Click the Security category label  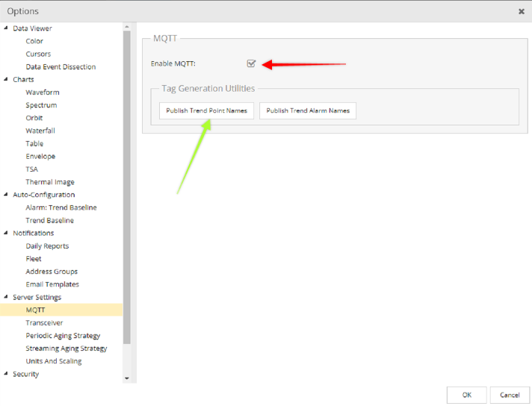26,373
